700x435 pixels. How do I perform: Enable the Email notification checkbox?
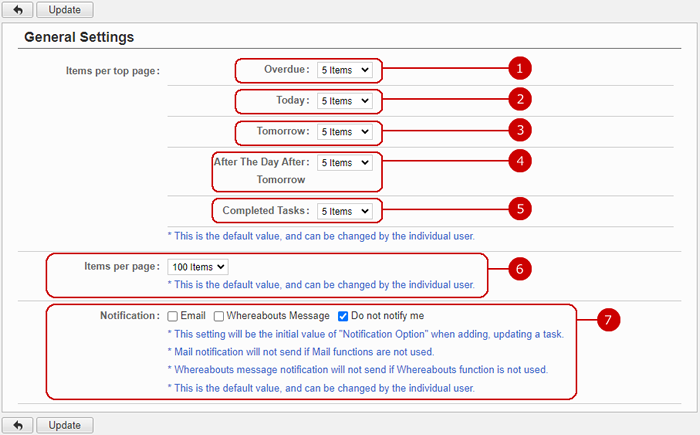pos(173,316)
